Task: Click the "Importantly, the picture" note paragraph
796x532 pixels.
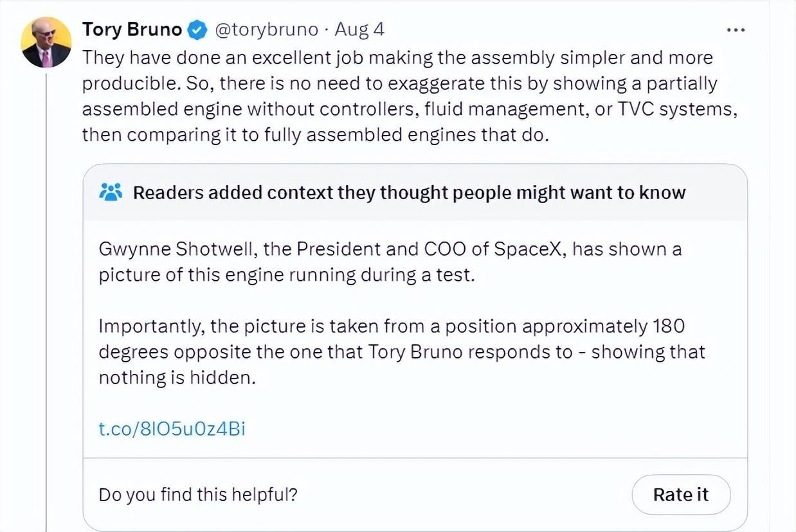Action: [x=391, y=326]
